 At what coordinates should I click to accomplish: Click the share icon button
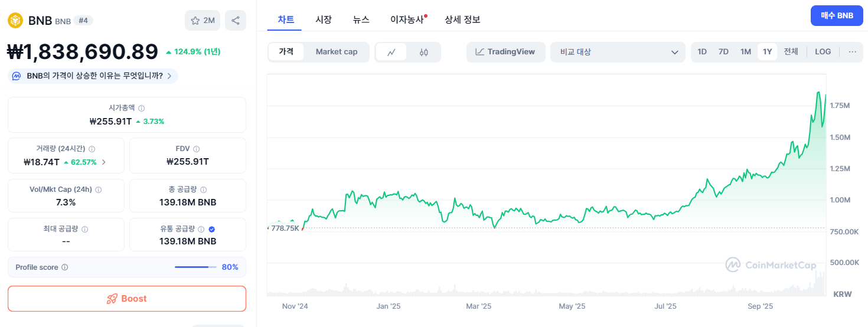[236, 21]
